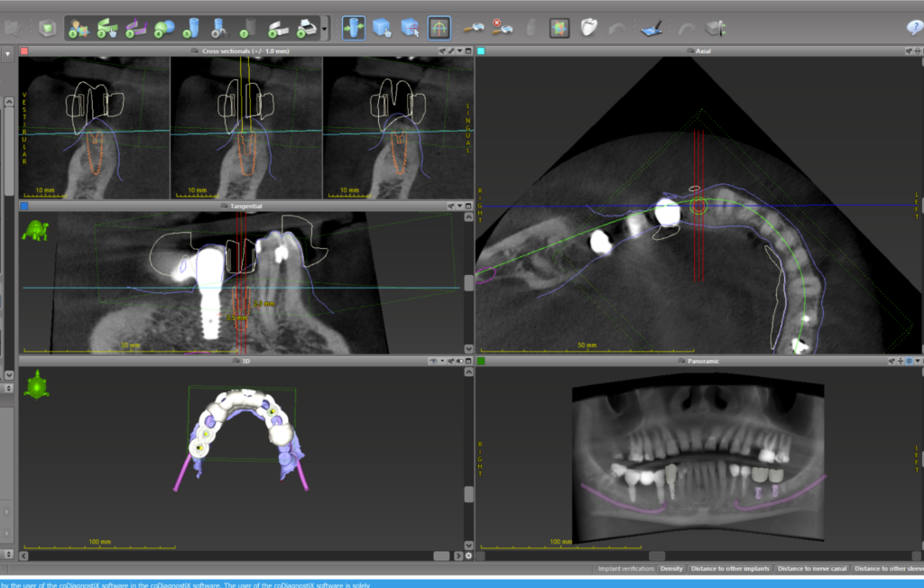Select the step 4 sphere planning icon
Screen dimensions: 924x588
point(162,27)
